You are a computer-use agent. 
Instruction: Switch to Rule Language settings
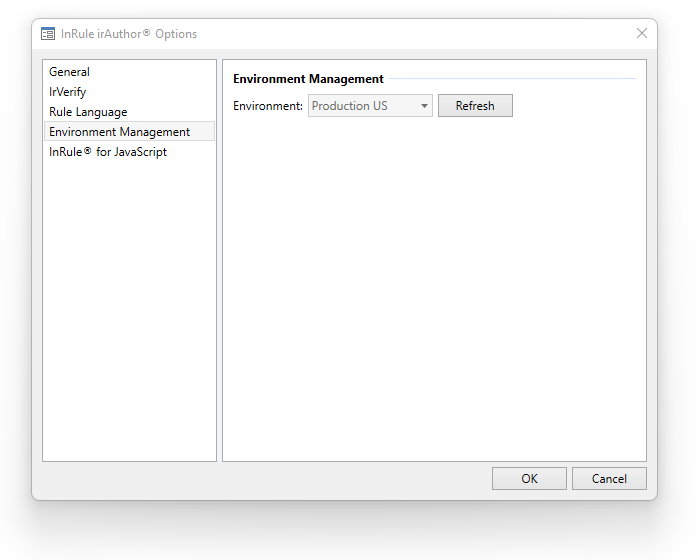click(88, 112)
